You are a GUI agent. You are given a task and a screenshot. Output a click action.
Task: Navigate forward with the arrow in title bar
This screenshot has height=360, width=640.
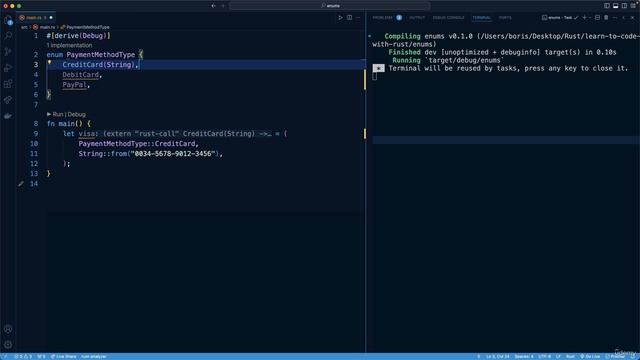pos(223,6)
